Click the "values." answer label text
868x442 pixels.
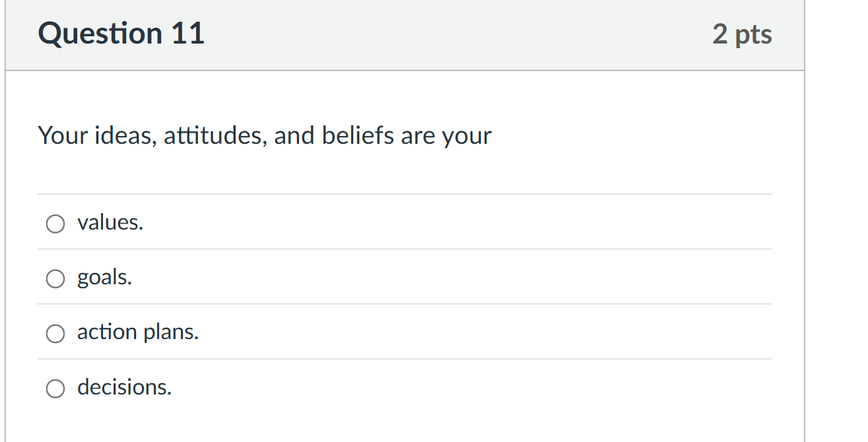[x=110, y=223]
